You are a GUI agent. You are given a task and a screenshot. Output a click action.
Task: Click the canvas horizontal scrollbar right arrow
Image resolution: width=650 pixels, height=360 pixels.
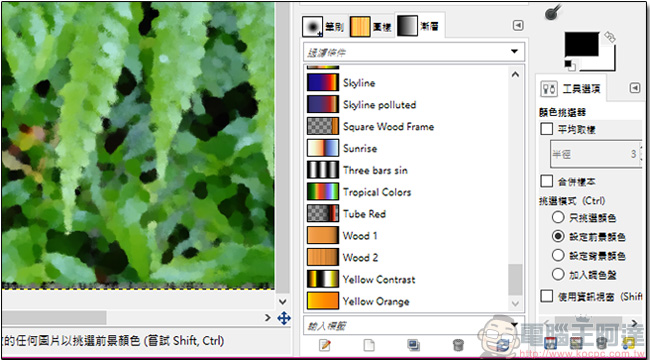click(268, 318)
